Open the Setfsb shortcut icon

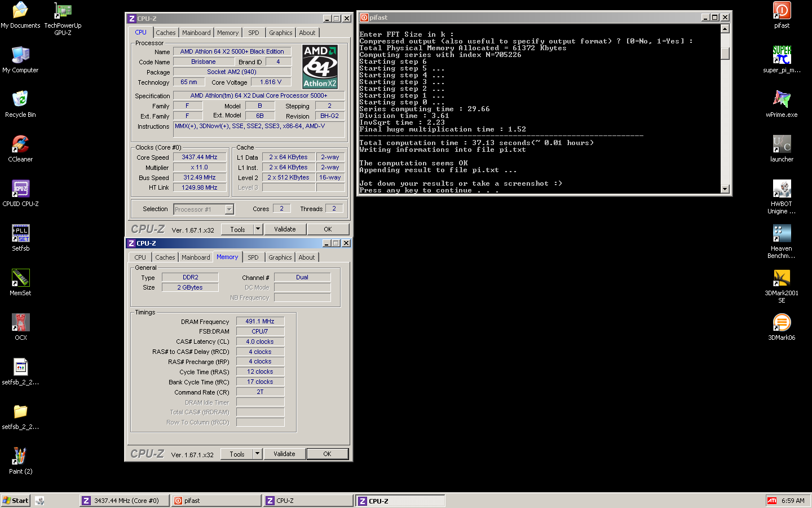click(20, 233)
